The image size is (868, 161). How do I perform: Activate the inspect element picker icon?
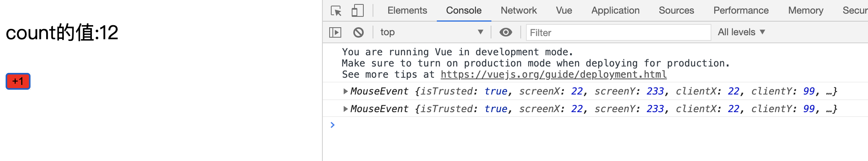coord(336,10)
